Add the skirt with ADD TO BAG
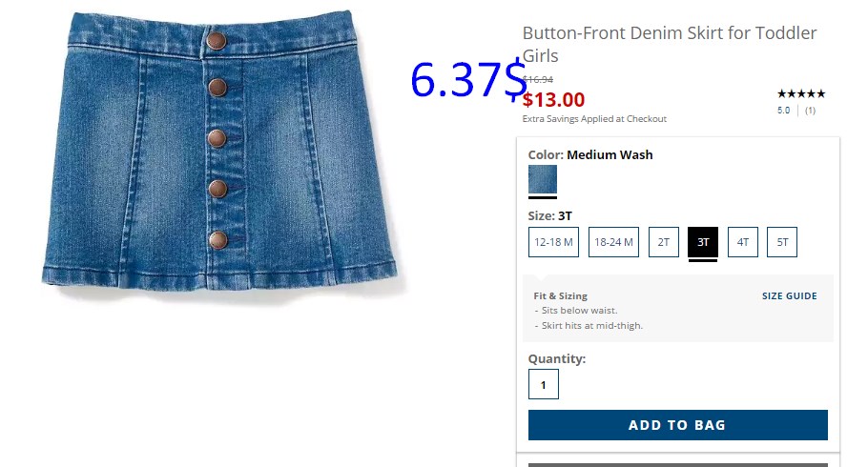868x467 pixels. pos(677,425)
